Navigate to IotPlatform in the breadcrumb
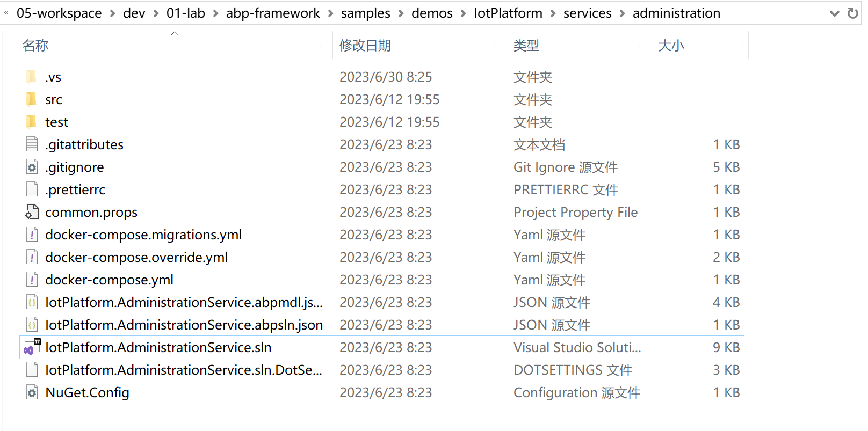Screen dimensions: 868x431 pos(508,13)
